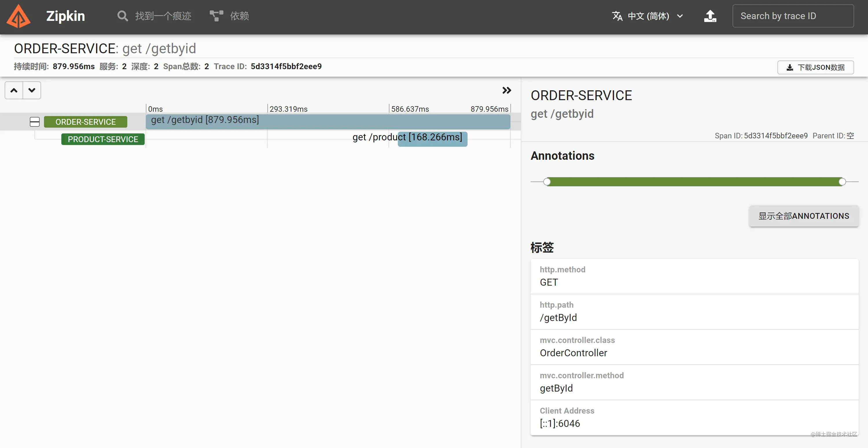Collapse the ORDER-SERVICE span tree node
Screen dimensions: 868x448
35,122
